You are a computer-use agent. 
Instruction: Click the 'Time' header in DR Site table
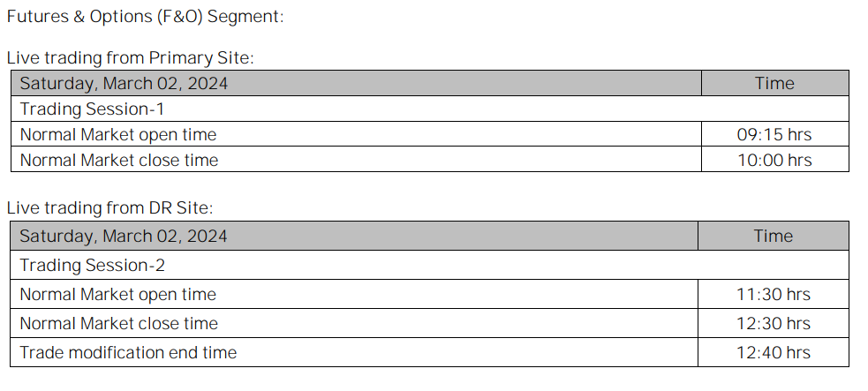pos(774,236)
